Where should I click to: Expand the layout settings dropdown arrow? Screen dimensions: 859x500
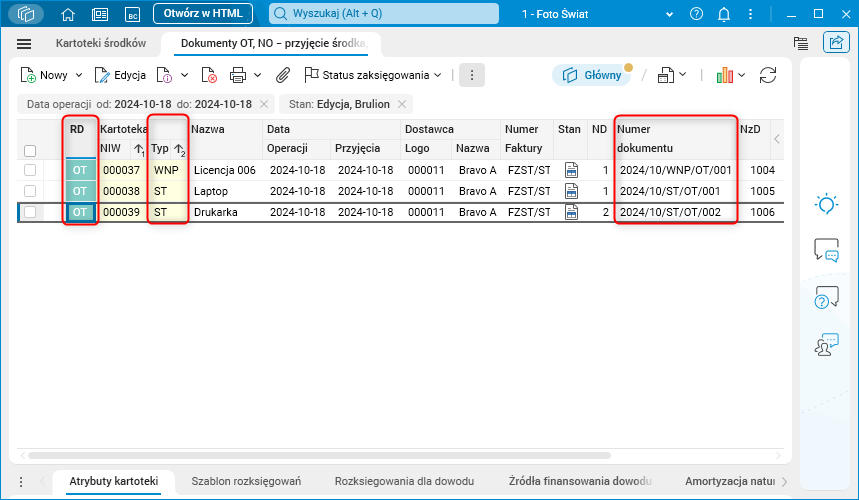(x=683, y=74)
